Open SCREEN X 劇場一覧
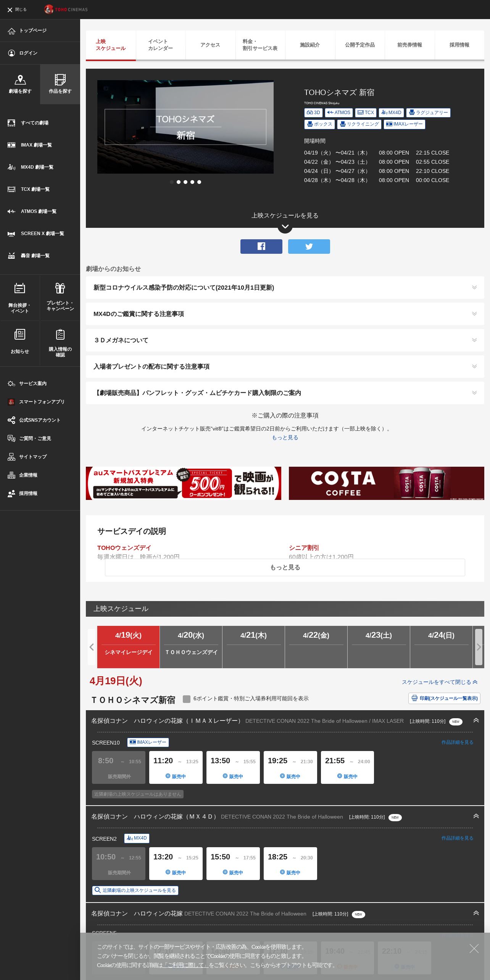This screenshot has height=980, width=490. [x=42, y=234]
